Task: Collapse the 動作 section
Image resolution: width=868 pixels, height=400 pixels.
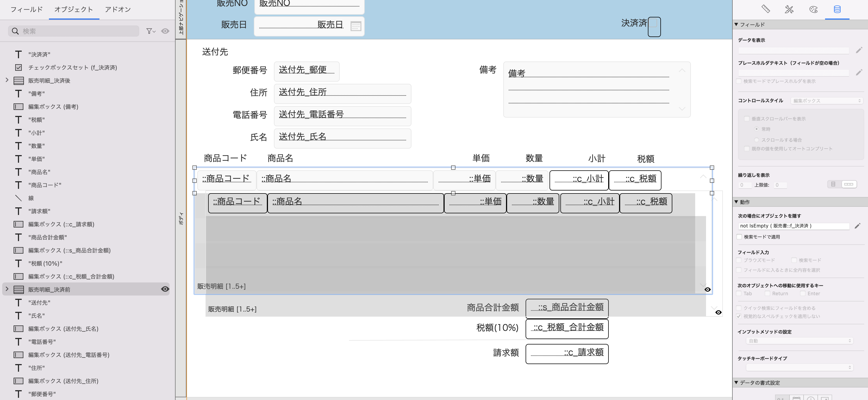Action: point(736,202)
